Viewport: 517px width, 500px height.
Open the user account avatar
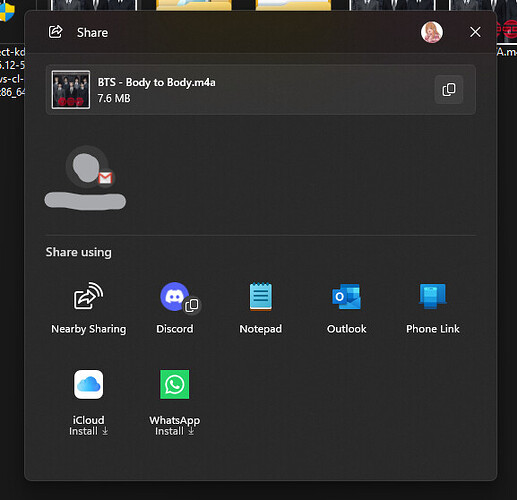[x=432, y=32]
